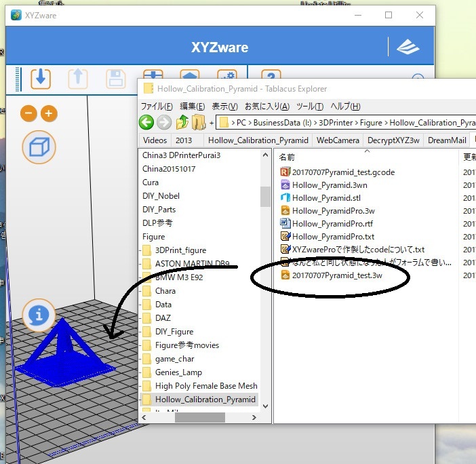476x464 pixels.
Task: Select BMW M3 E92 folder
Action: [179, 277]
